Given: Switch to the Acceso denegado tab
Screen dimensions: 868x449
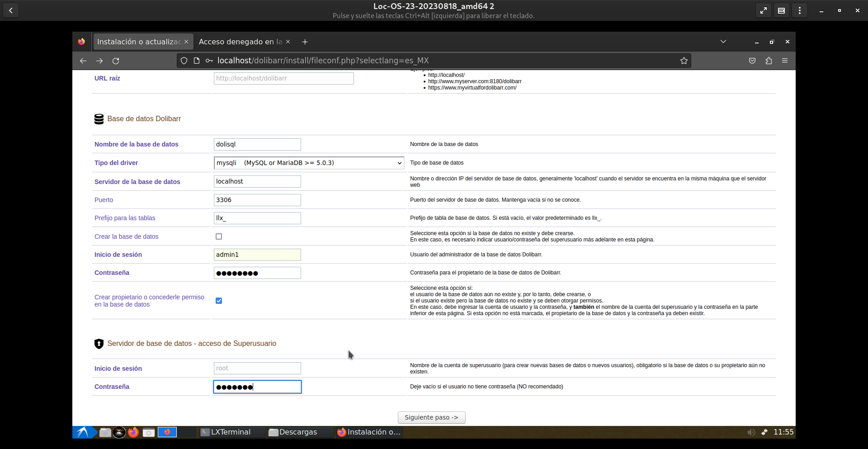Looking at the screenshot, I should (x=240, y=42).
